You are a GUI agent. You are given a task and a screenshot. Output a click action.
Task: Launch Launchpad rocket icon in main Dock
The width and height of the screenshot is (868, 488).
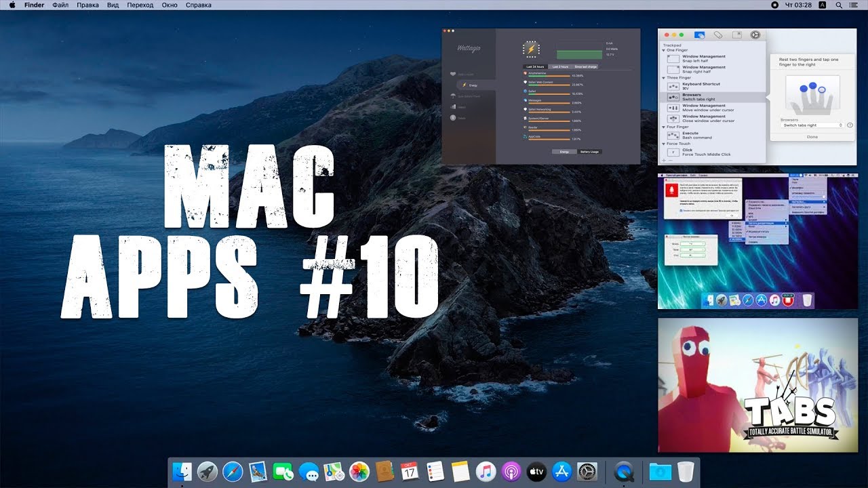click(x=208, y=472)
